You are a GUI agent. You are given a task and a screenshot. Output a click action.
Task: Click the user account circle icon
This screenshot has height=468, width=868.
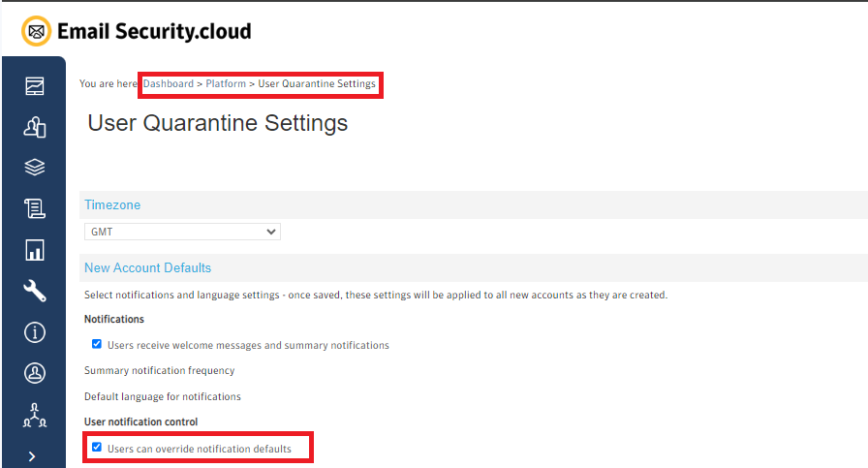(x=35, y=373)
